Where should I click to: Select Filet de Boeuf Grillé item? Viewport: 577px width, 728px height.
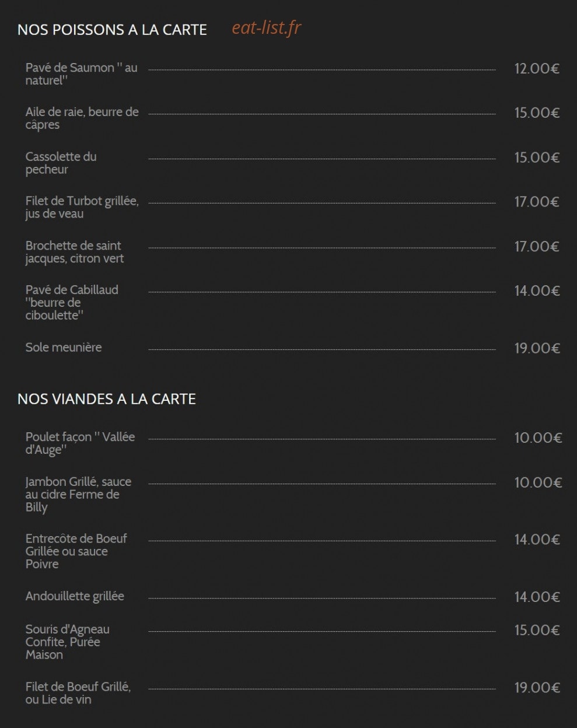78,693
